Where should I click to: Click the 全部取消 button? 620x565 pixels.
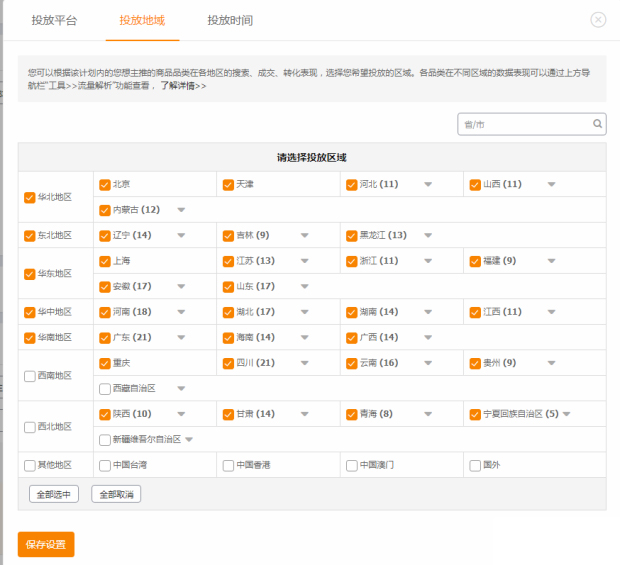tap(116, 494)
